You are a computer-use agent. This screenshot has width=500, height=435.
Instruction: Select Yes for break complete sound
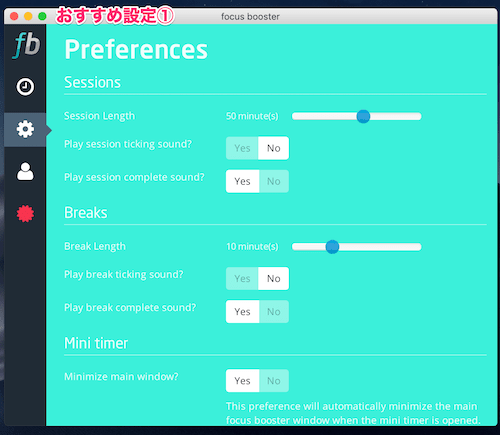tap(242, 312)
